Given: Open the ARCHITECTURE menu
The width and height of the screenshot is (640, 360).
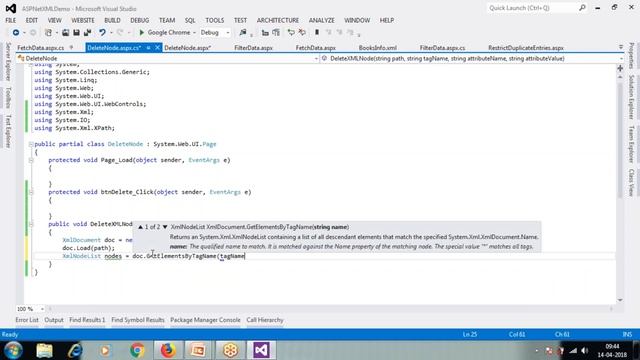Looking at the screenshot, I should pyautogui.click(x=278, y=20).
